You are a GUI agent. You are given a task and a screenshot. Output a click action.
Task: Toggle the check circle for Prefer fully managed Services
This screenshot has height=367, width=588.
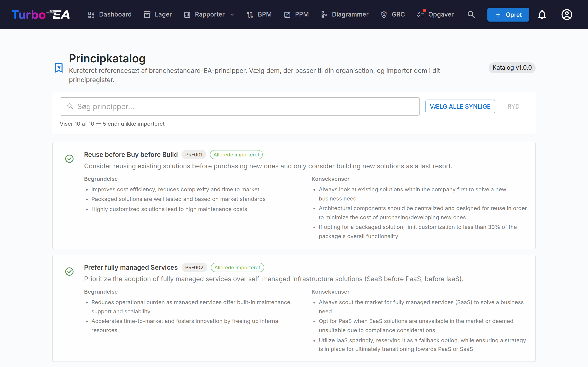pos(70,272)
